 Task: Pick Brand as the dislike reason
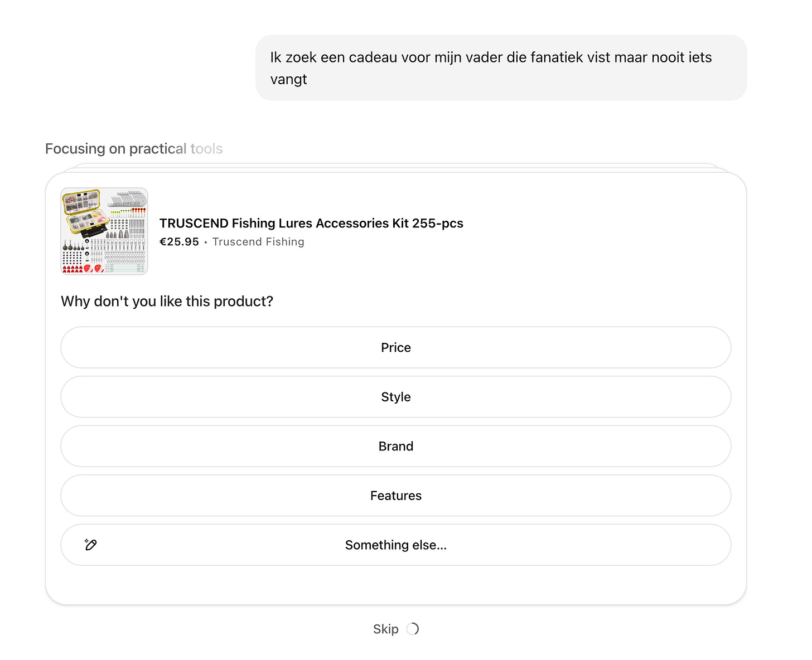point(395,446)
